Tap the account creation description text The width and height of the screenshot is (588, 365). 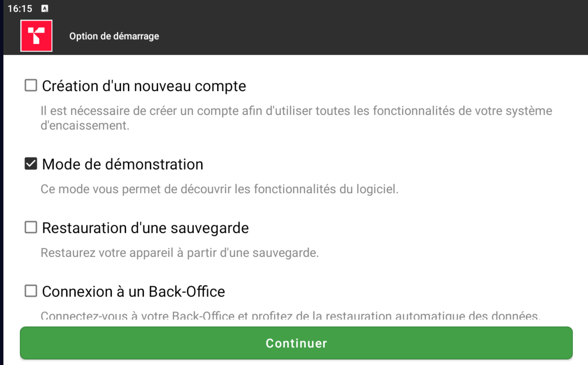[296, 111]
